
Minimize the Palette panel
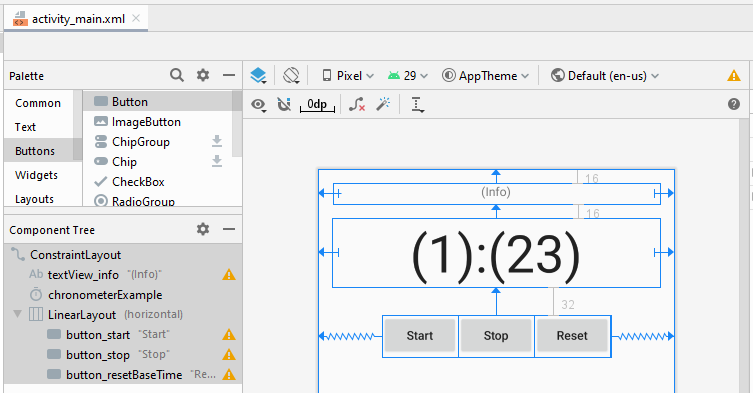[x=229, y=75]
